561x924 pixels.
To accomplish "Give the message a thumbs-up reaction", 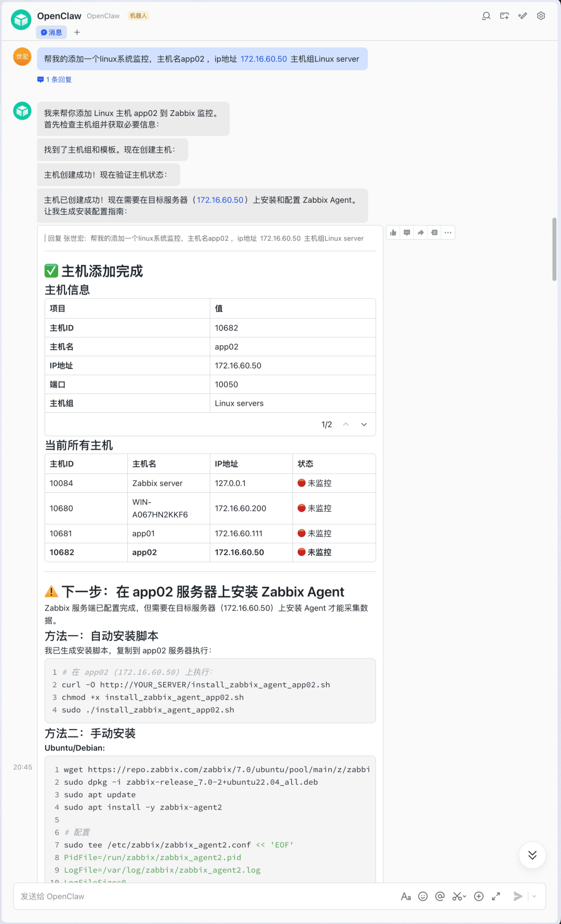I will [393, 233].
